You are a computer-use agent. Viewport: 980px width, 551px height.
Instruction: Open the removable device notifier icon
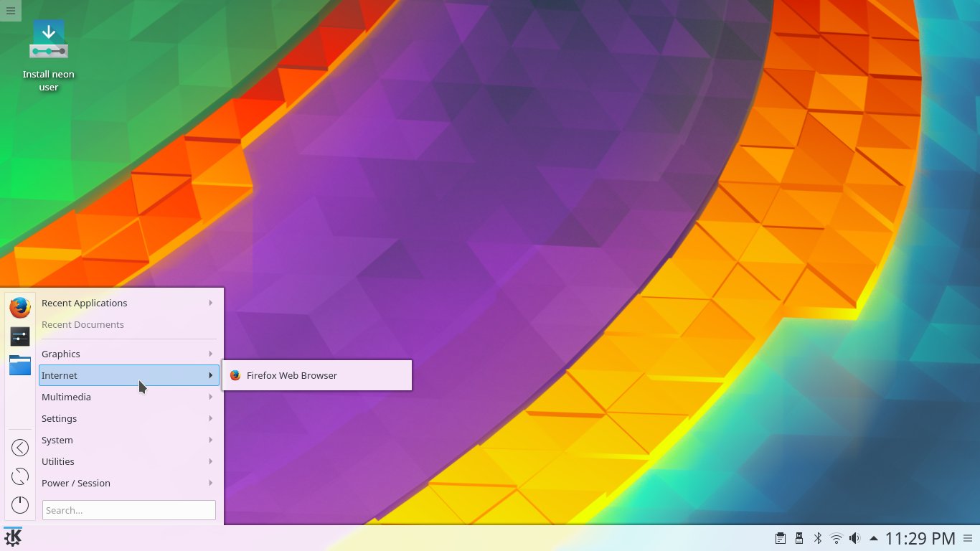tap(799, 538)
